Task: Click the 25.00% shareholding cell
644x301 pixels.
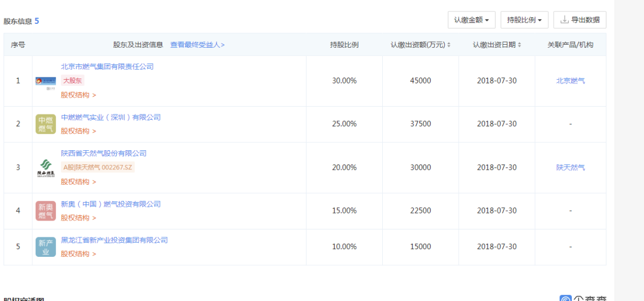Action: point(344,124)
